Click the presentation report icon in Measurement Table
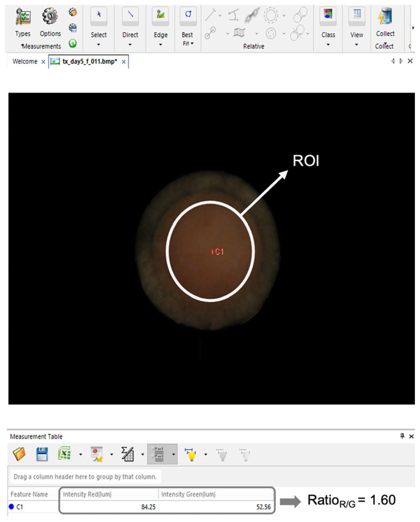 97,454
